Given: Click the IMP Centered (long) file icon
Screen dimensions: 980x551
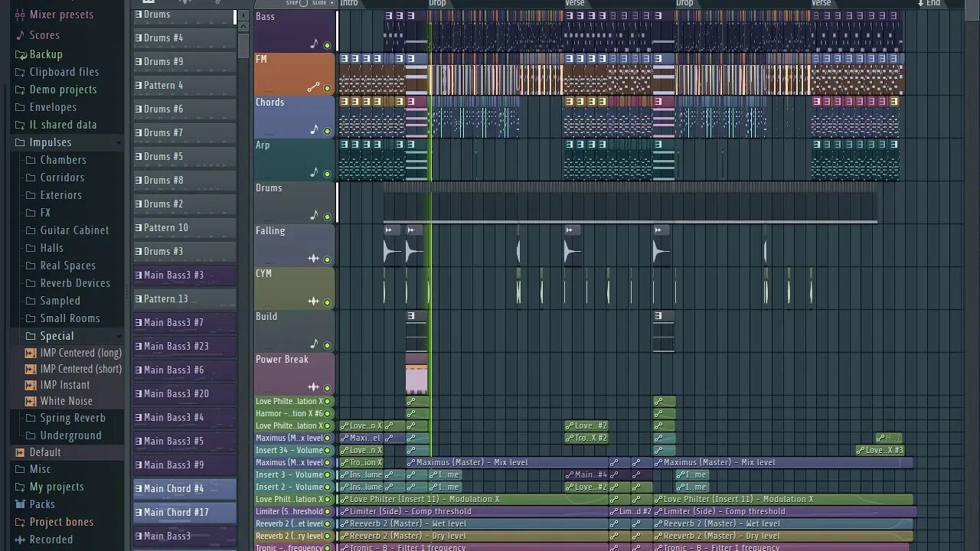Looking at the screenshot, I should [x=31, y=353].
